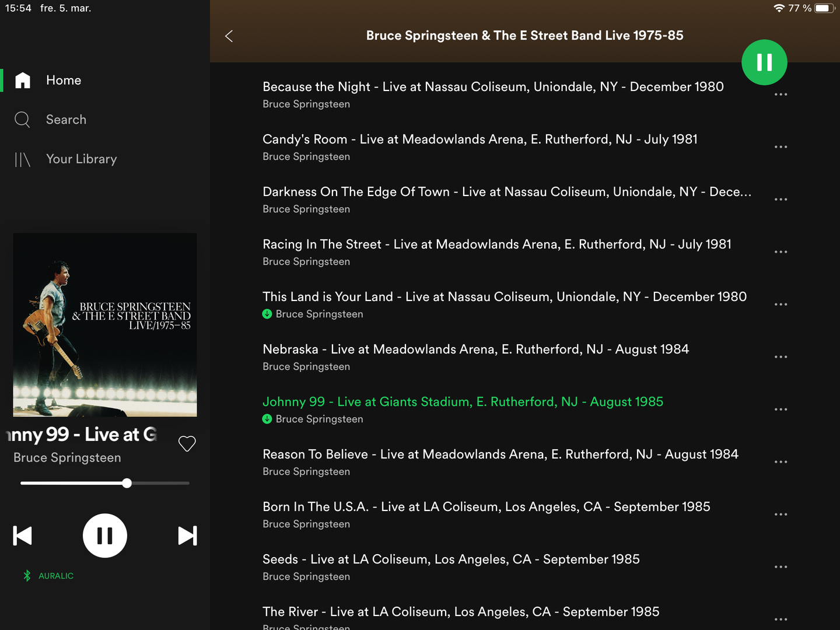Open more options for Seeds
This screenshot has height=630, width=840.
(780, 567)
